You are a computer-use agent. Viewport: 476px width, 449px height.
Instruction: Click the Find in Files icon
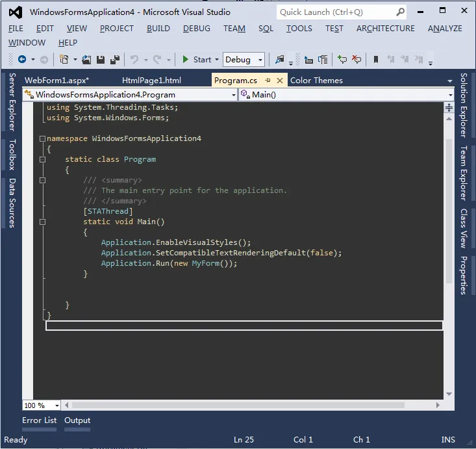point(280,59)
